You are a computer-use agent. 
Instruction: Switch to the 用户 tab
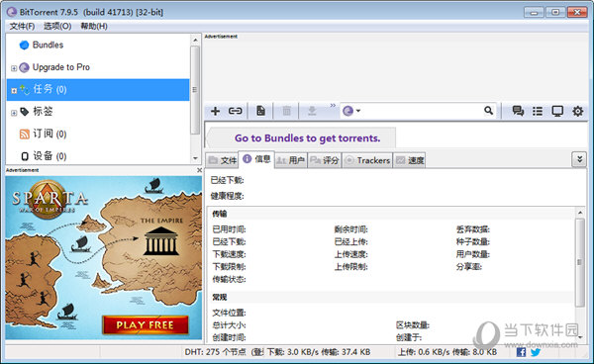click(x=290, y=160)
